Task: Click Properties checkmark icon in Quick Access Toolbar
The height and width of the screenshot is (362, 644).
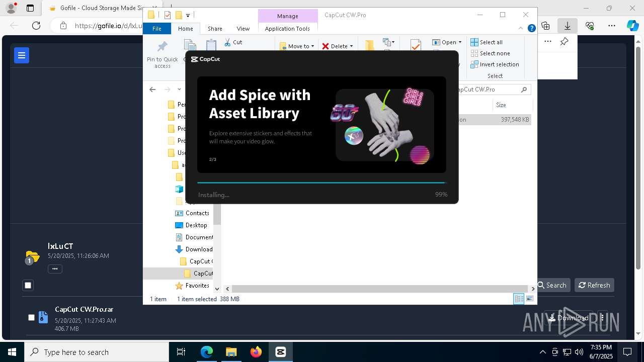Action: [x=167, y=15]
